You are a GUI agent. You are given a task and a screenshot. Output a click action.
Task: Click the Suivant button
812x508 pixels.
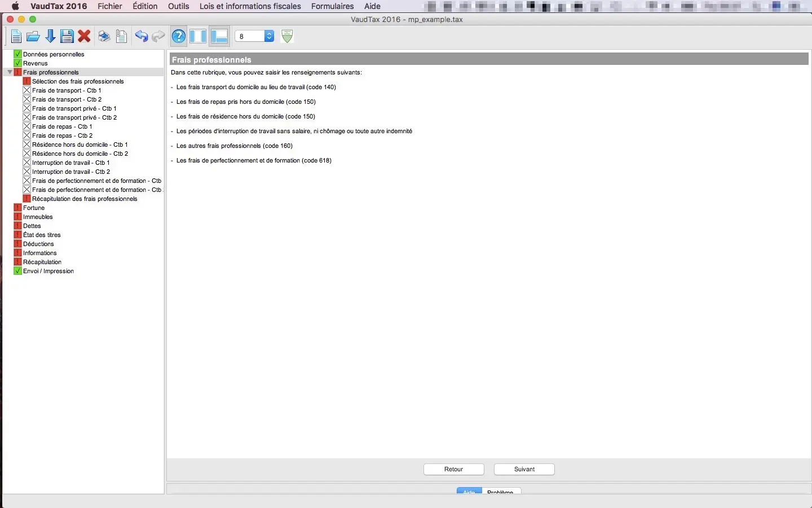tap(524, 469)
